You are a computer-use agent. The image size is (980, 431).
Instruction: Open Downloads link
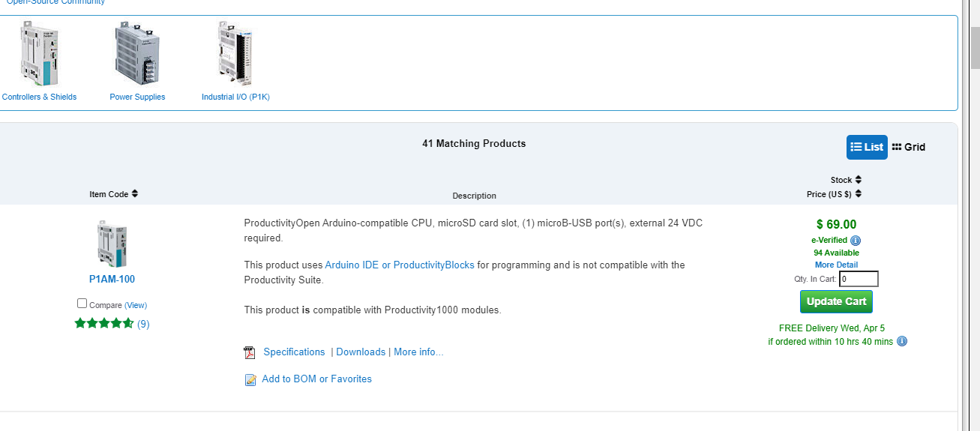click(x=361, y=352)
